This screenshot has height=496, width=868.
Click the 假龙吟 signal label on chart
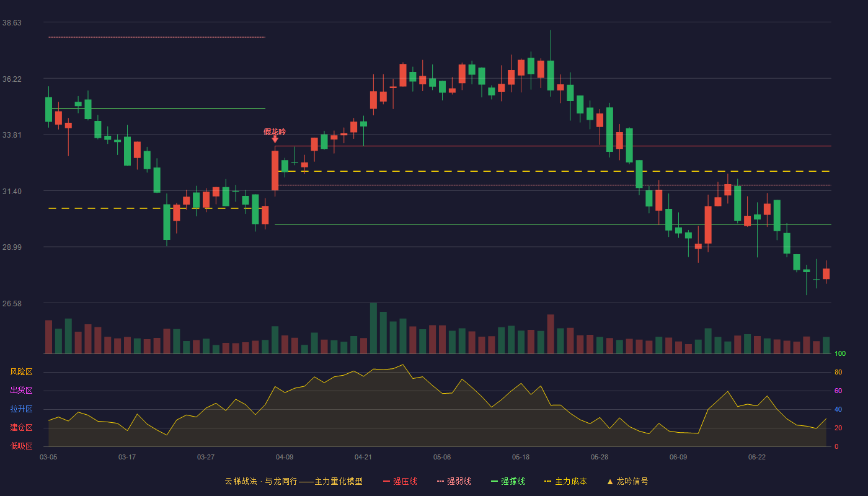pos(275,131)
